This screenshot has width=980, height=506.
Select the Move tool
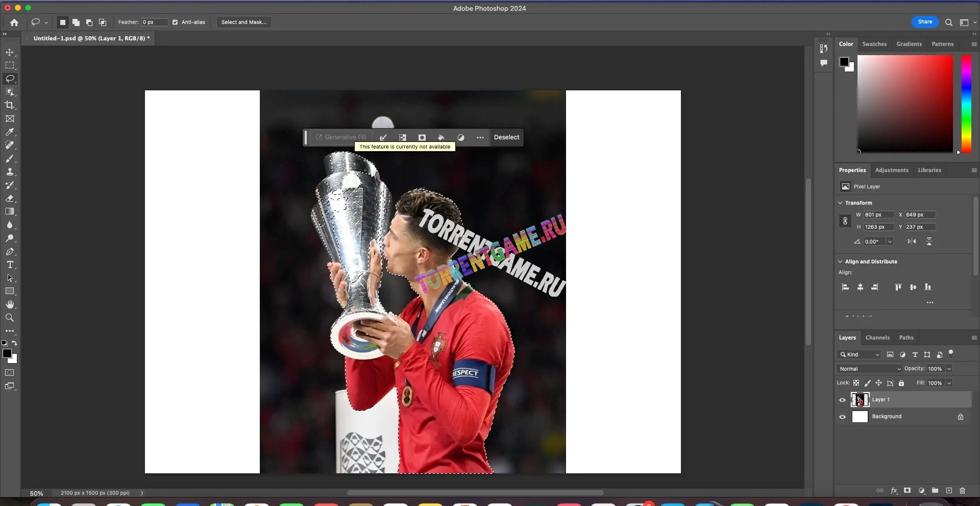10,53
